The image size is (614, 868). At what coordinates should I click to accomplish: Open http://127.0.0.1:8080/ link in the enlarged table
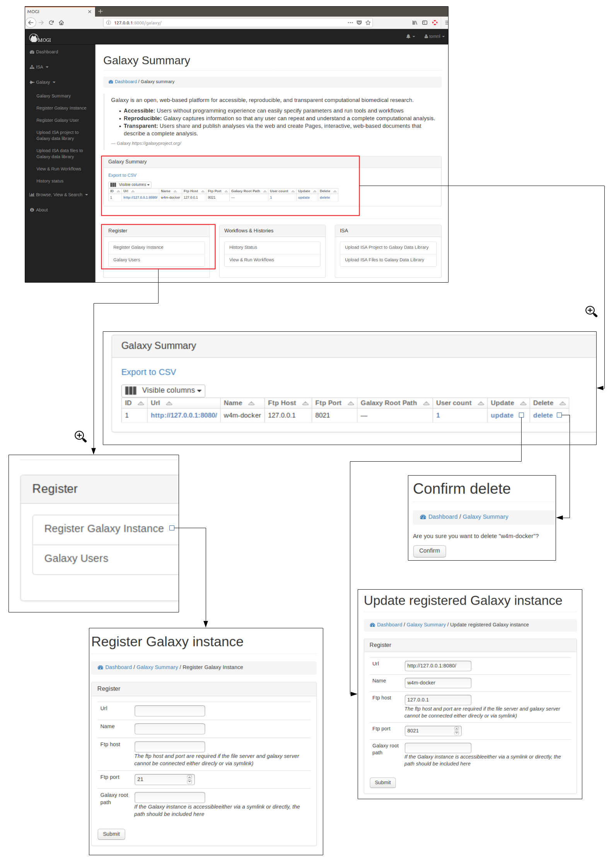point(184,415)
